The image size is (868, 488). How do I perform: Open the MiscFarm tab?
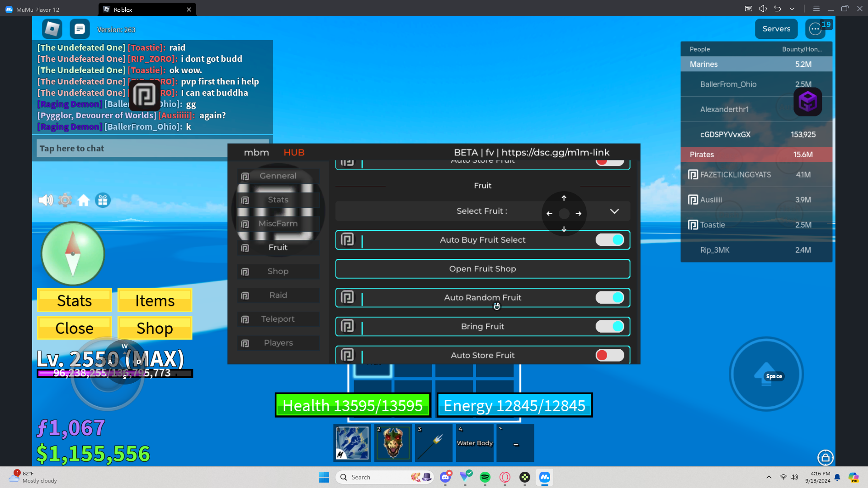tap(278, 224)
